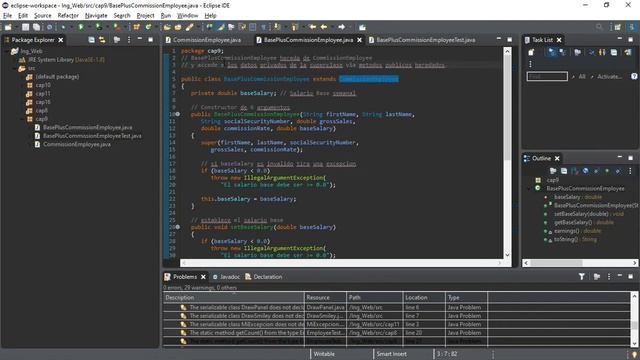The height and width of the screenshot is (360, 640).
Task: Close the Outline tab
Action: coord(557,158)
